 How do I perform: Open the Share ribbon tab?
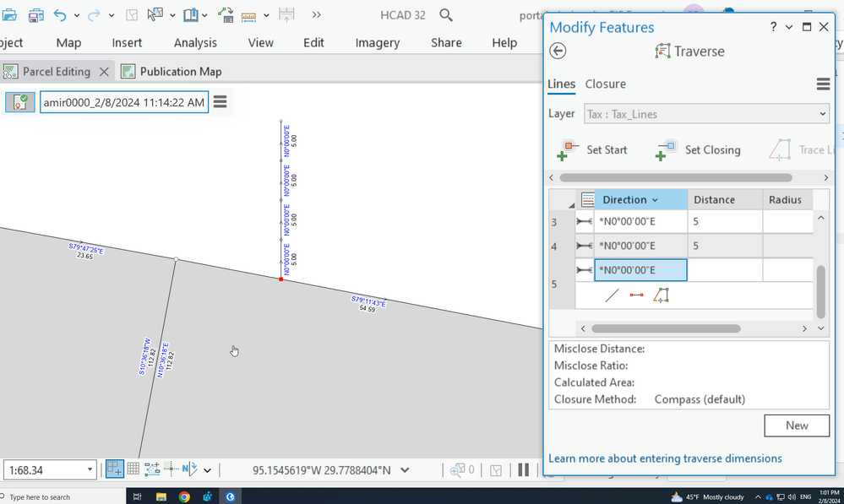(446, 43)
